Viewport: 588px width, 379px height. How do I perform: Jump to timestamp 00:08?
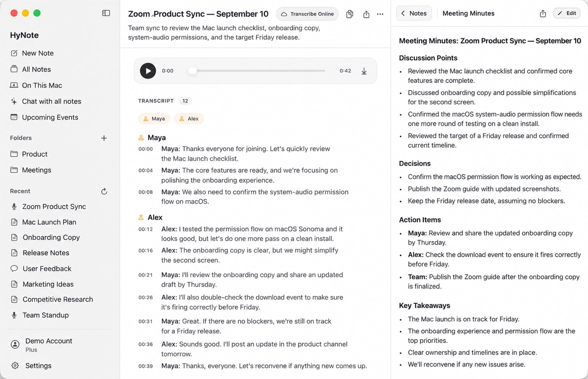pyautogui.click(x=146, y=192)
